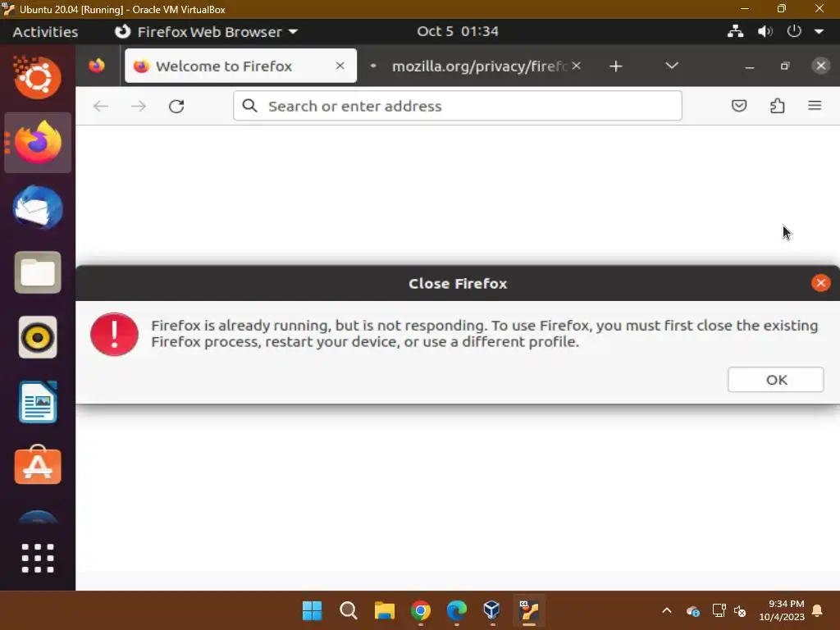Dismiss the Close Firefox dialog with its red X

[820, 283]
